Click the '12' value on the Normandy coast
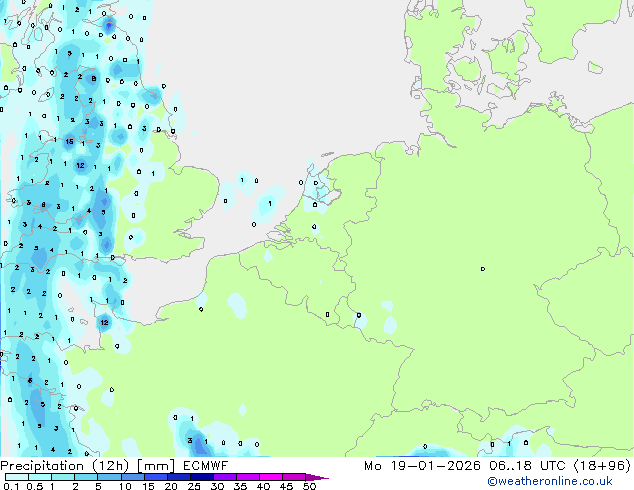 point(104,322)
